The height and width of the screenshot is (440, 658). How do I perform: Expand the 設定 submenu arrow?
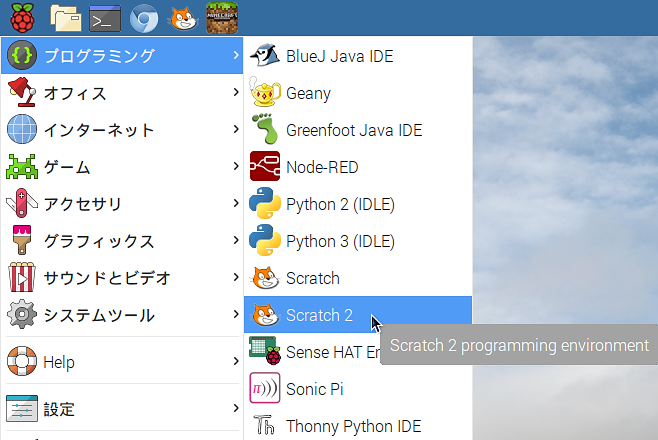(236, 408)
